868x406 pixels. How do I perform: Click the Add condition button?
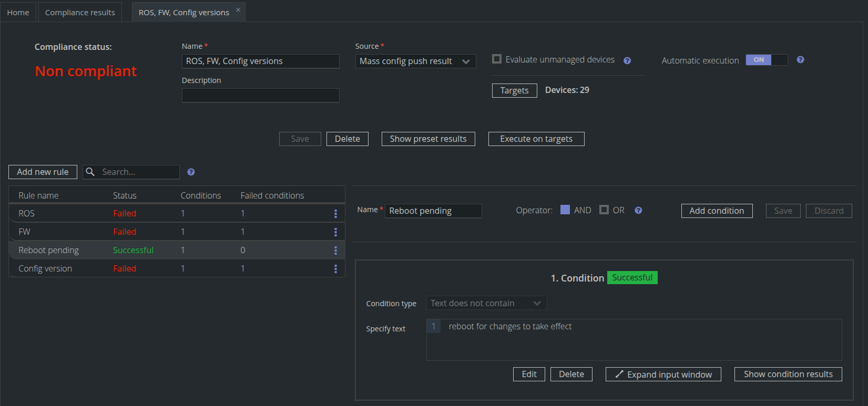[717, 211]
